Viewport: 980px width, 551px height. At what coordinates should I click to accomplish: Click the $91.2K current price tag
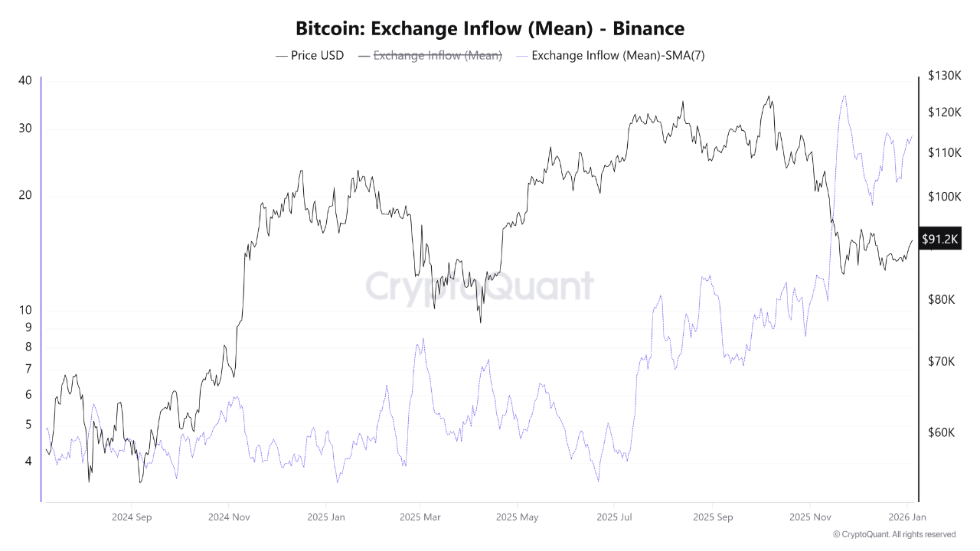[x=939, y=240]
